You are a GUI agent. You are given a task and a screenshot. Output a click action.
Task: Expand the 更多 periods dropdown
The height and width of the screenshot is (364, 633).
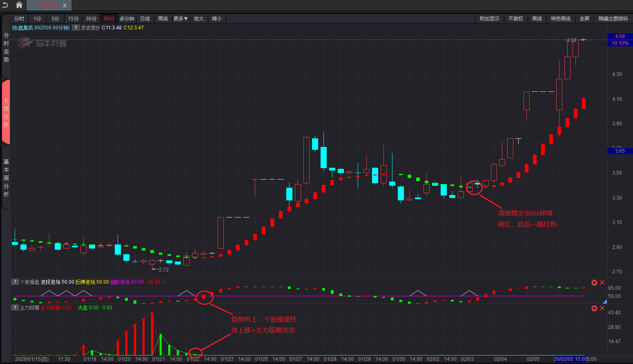181,19
